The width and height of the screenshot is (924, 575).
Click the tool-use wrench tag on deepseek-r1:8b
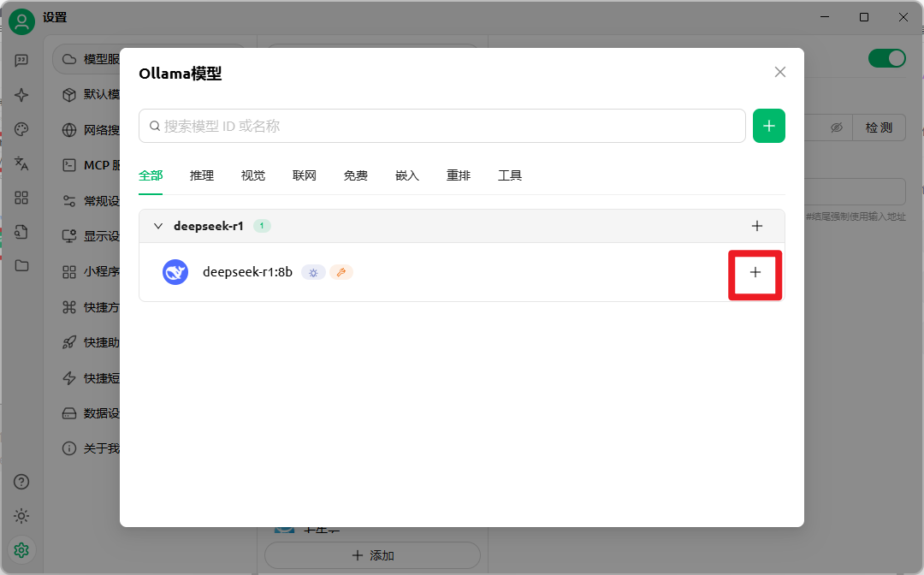[x=341, y=272]
